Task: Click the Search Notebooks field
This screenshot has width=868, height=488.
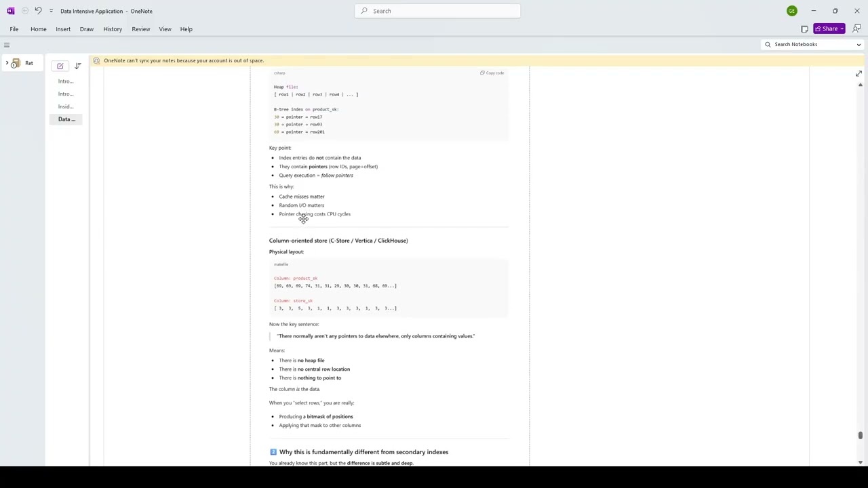Action: 813,44
